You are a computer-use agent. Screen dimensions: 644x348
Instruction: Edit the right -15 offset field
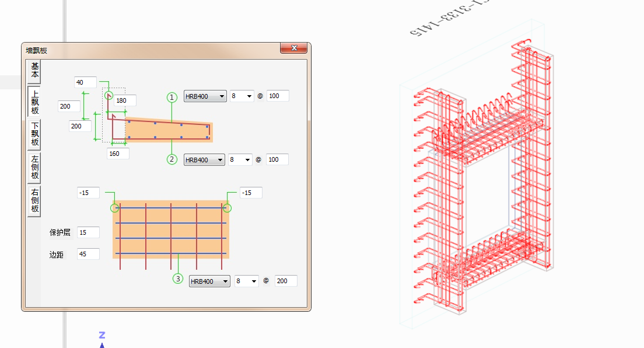click(x=251, y=193)
